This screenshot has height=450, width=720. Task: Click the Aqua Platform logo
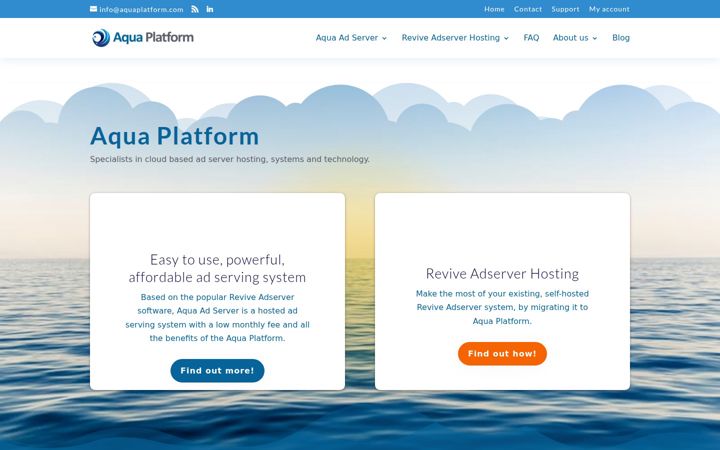point(143,38)
